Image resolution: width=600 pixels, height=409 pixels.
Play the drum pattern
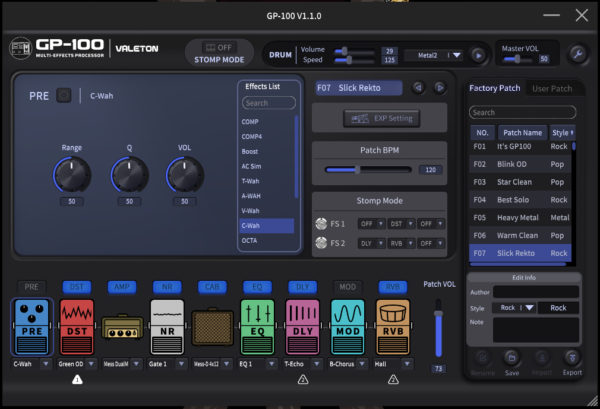click(478, 55)
